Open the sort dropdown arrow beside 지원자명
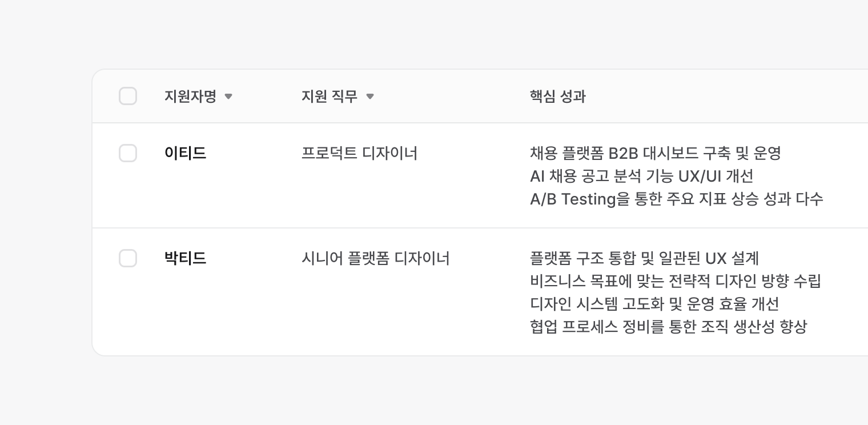Viewport: 868px width, 425px height. (228, 97)
